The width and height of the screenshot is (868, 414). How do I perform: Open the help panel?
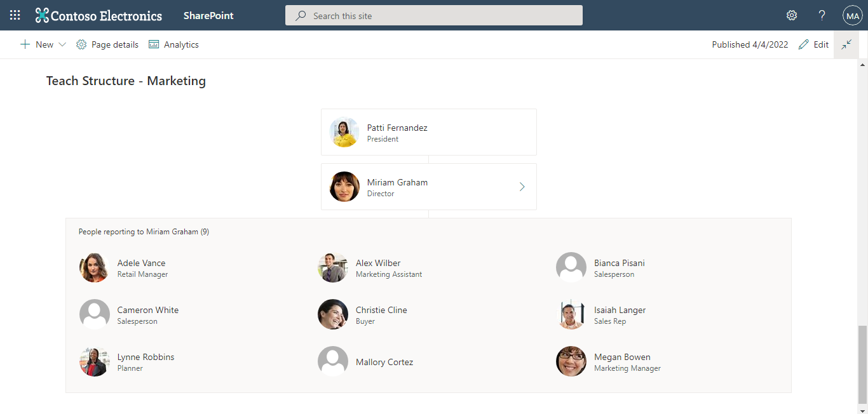point(822,15)
